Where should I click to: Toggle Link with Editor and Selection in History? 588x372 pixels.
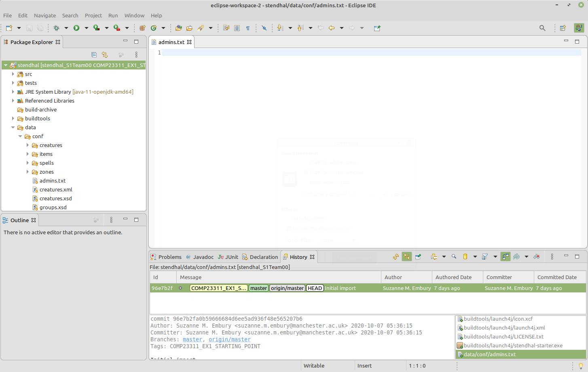point(407,256)
